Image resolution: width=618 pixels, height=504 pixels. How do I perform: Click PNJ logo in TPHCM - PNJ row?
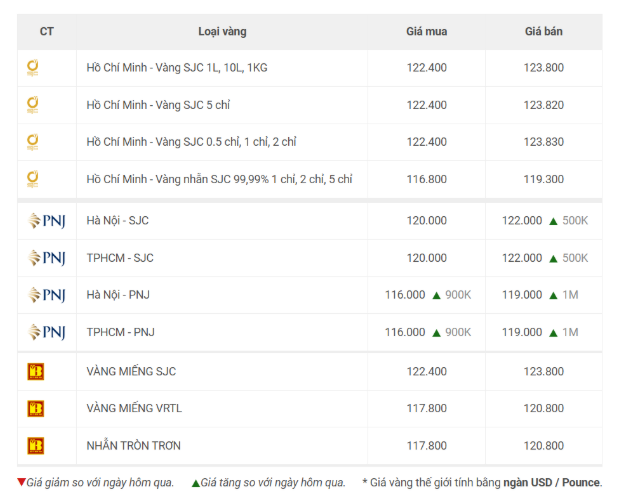[x=47, y=332]
